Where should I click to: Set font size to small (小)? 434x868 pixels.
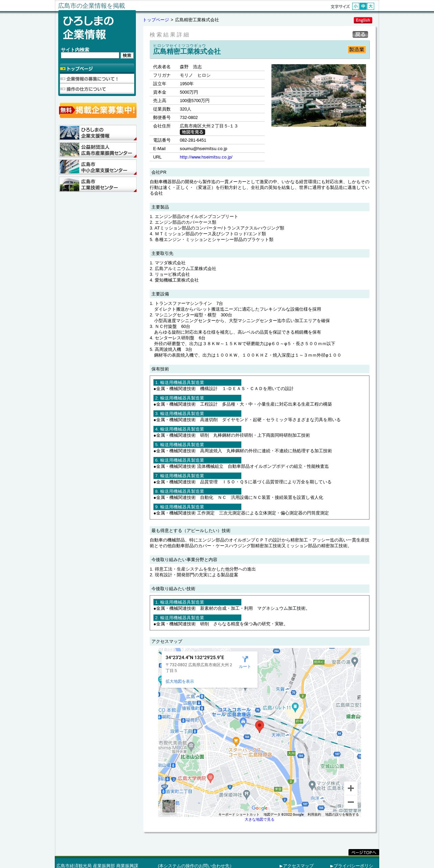356,6
